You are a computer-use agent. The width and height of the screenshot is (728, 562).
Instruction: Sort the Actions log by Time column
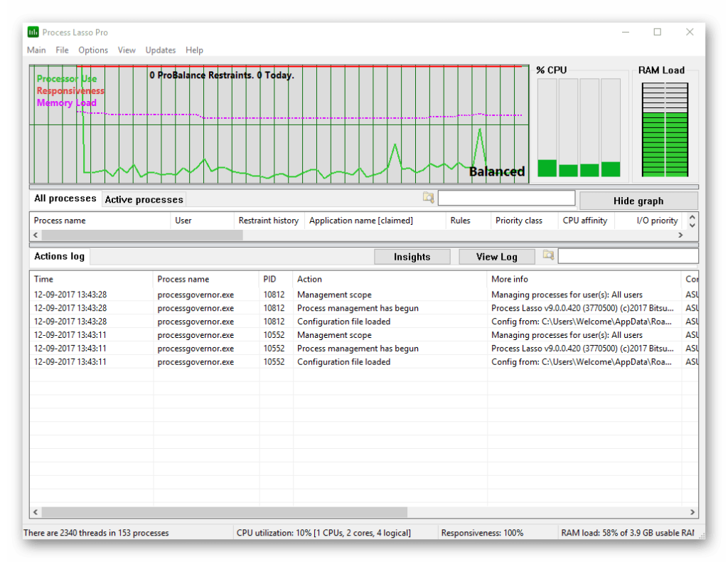point(91,279)
